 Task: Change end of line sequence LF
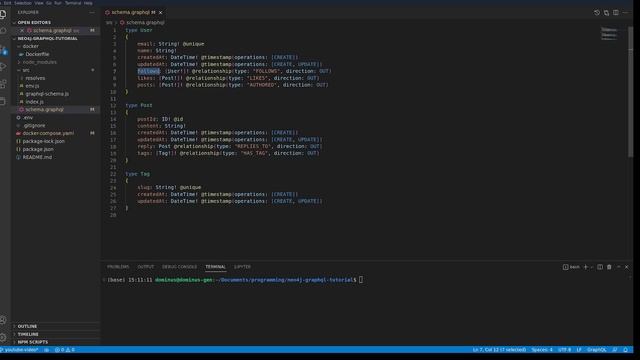click(579, 350)
